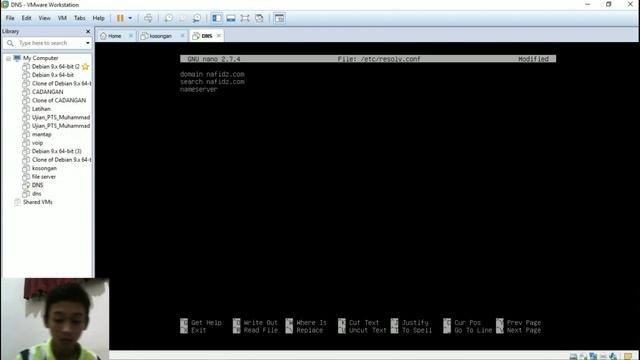640x360 pixels.
Task: Click the webcam video overlay
Action: tap(55, 319)
